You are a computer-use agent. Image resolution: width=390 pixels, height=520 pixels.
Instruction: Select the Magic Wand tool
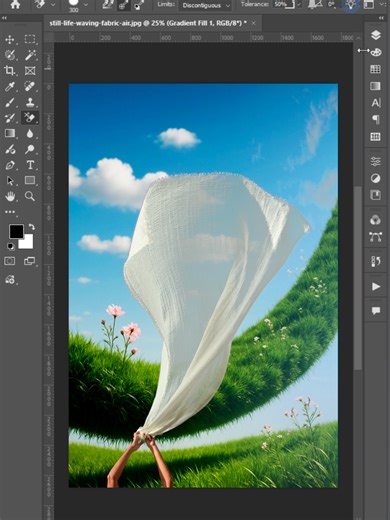tap(30, 55)
